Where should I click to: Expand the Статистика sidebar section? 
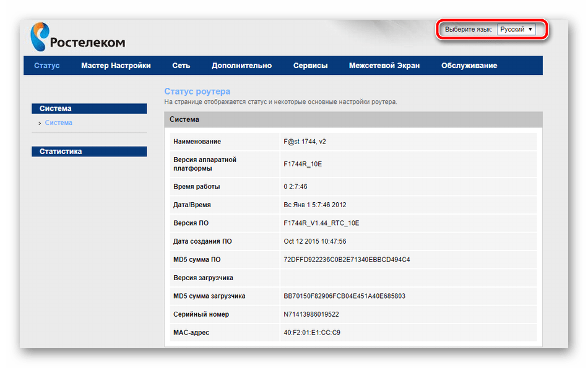[89, 152]
